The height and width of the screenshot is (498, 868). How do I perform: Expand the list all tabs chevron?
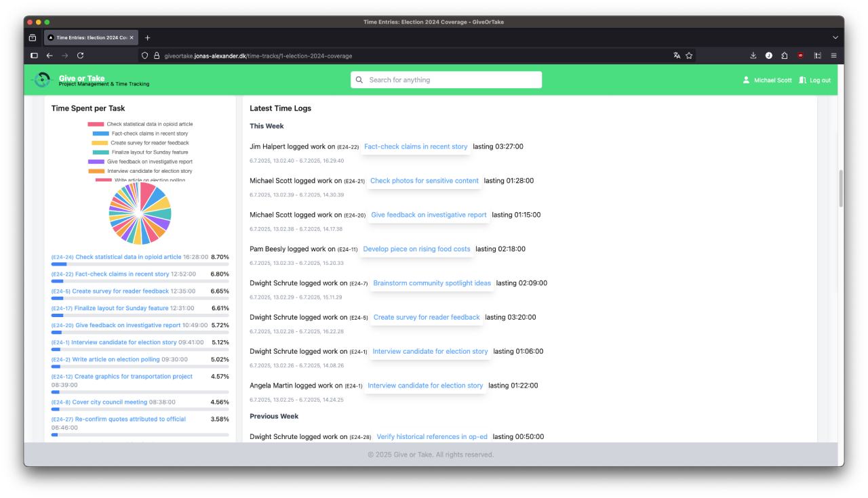[x=834, y=37]
